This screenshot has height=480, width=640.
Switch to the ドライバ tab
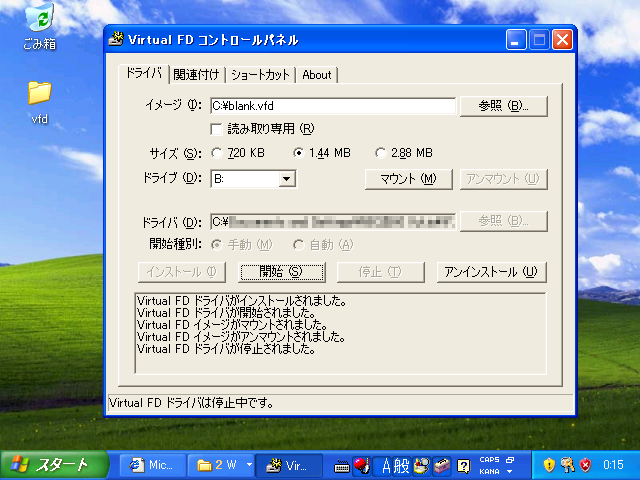pyautogui.click(x=144, y=73)
